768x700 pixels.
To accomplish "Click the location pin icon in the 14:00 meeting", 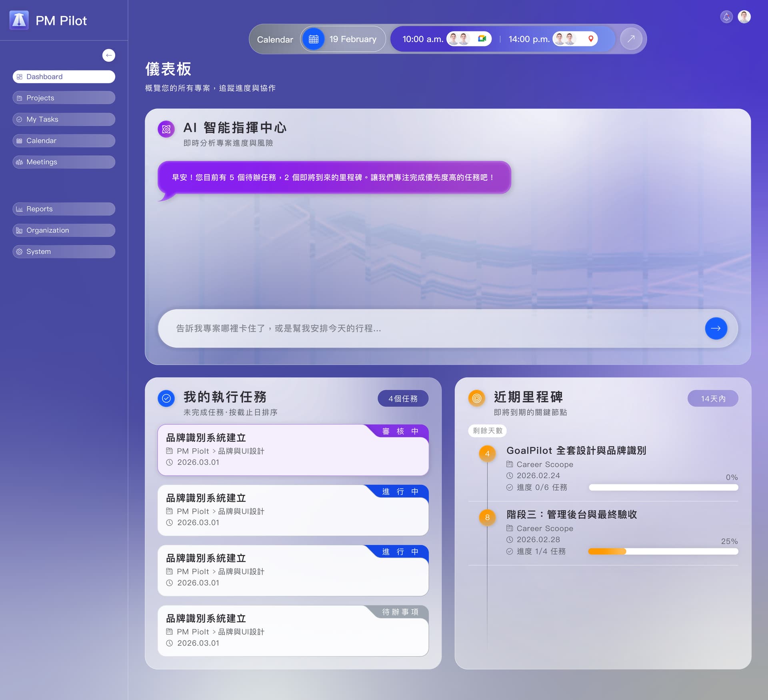I will point(591,39).
